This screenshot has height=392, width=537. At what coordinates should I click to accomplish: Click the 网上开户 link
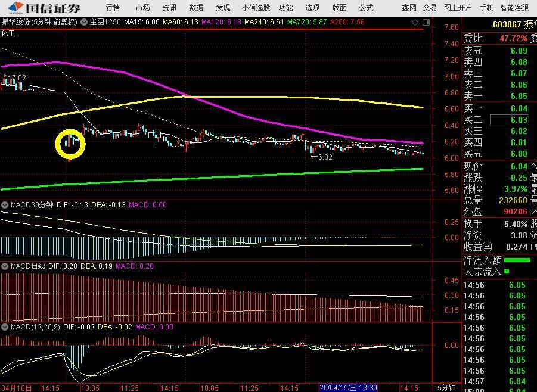(x=458, y=8)
